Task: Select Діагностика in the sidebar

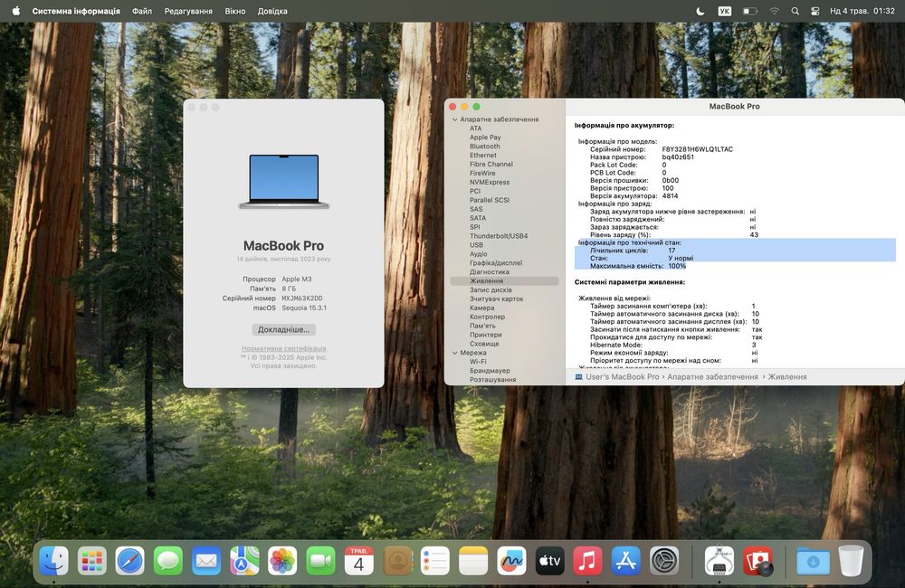Action: click(x=490, y=271)
